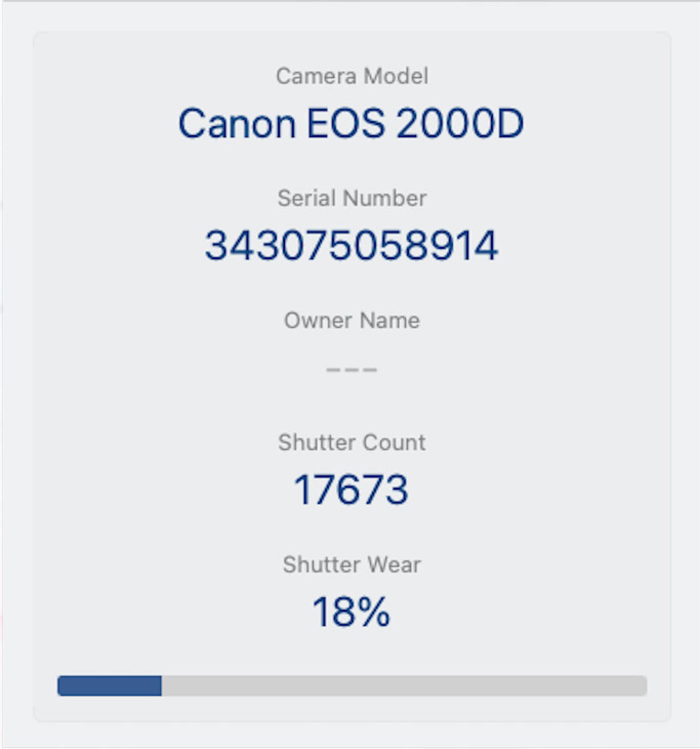
Task: Click the word Wear in the Shutter Wear label
Action: [x=394, y=565]
